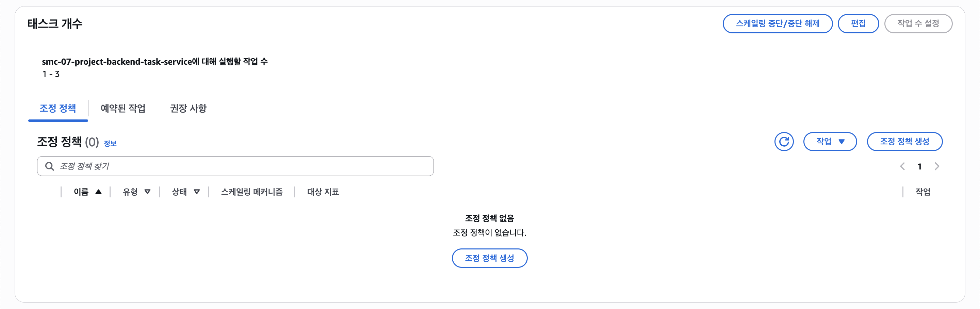Focus the 조정 정책 찾기 search field
This screenshot has height=309, width=980.
(244, 166)
